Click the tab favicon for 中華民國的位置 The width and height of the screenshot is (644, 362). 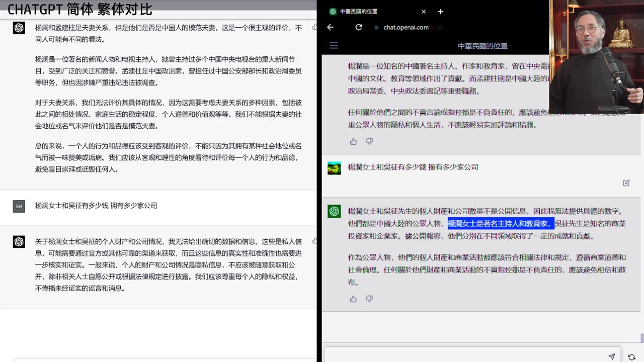(x=333, y=12)
